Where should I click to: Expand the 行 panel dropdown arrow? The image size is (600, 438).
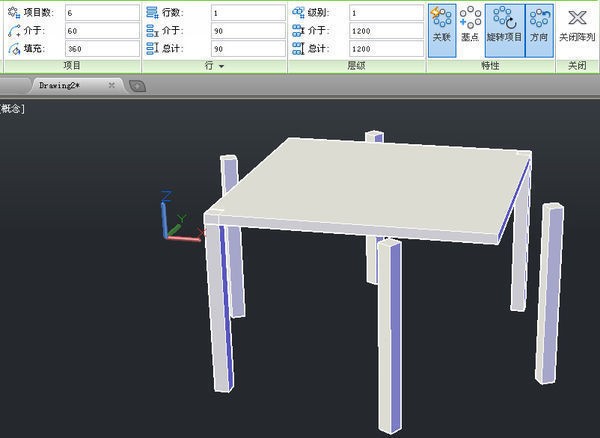[221, 66]
